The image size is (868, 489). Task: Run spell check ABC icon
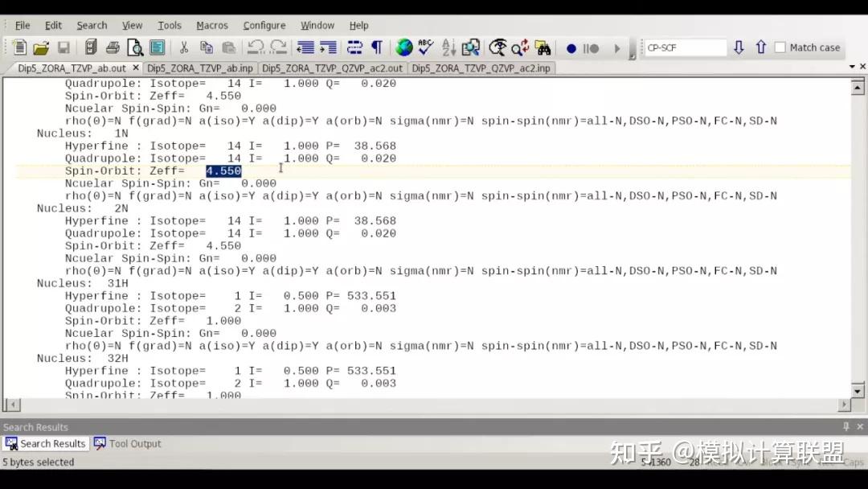pos(426,47)
